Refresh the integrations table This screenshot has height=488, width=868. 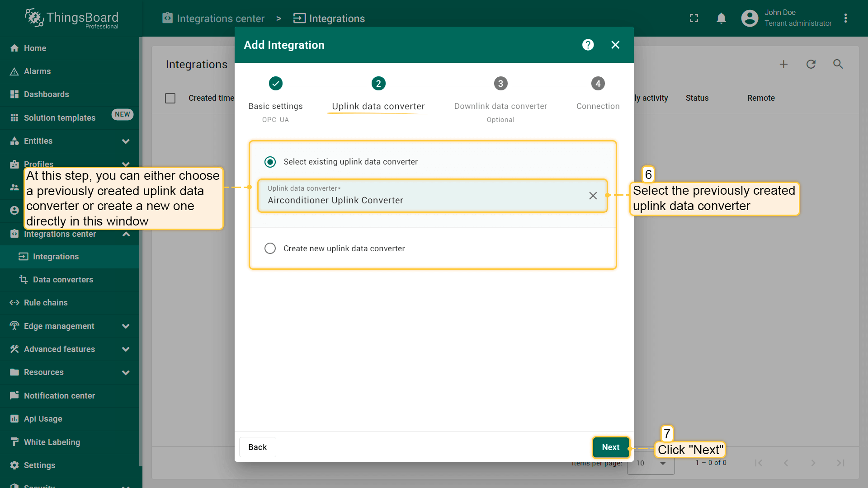pos(811,64)
